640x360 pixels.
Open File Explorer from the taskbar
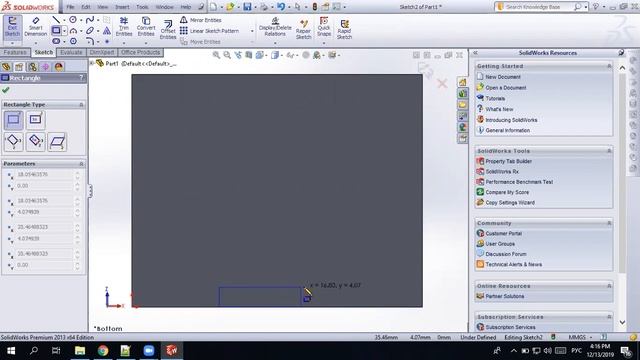80,351
